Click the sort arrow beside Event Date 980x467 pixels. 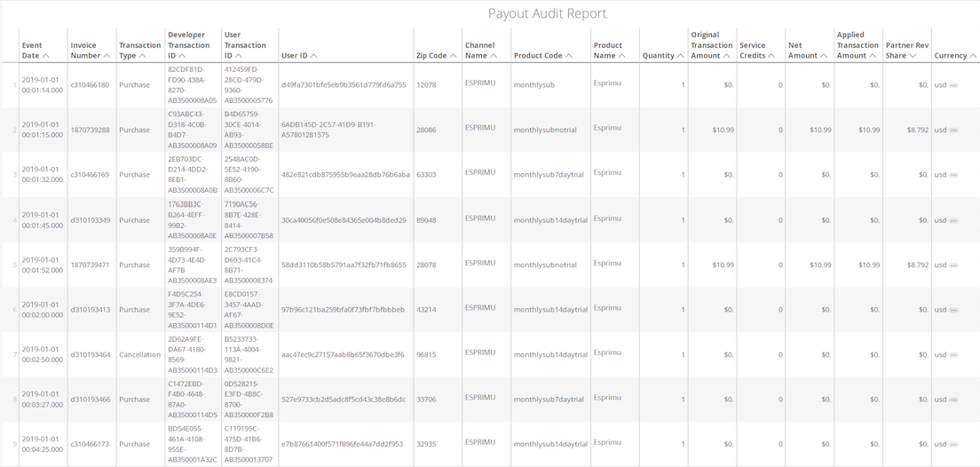tap(46, 56)
